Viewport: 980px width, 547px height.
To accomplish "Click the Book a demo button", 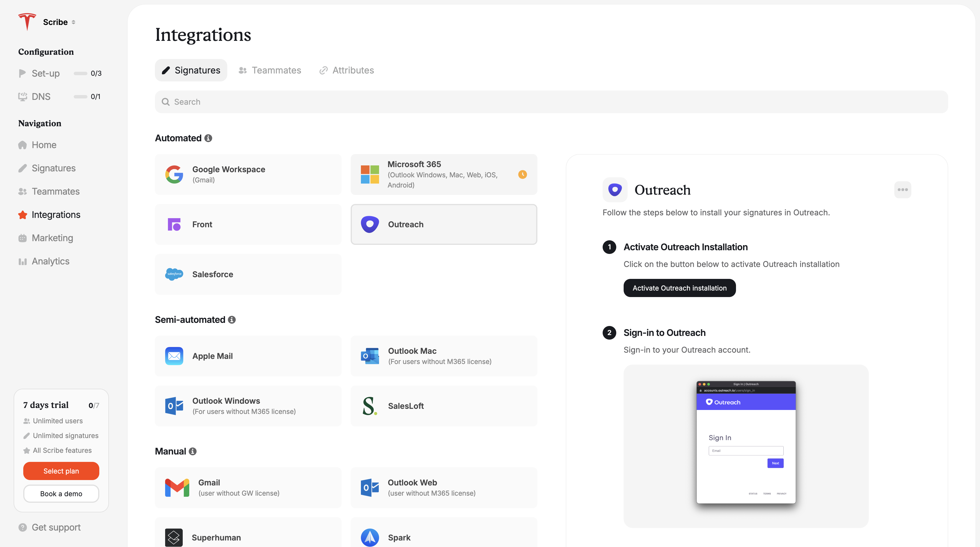I will click(61, 494).
